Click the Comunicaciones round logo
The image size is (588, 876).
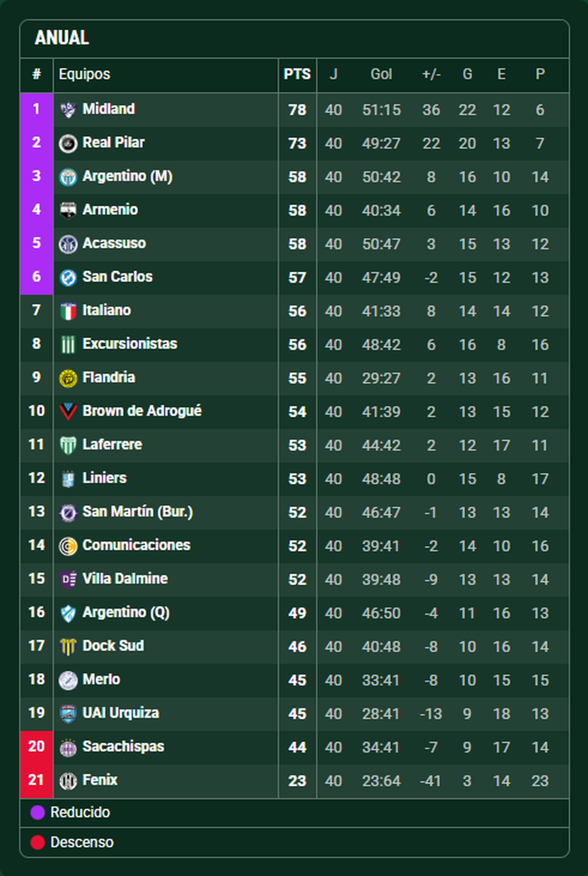[68, 546]
